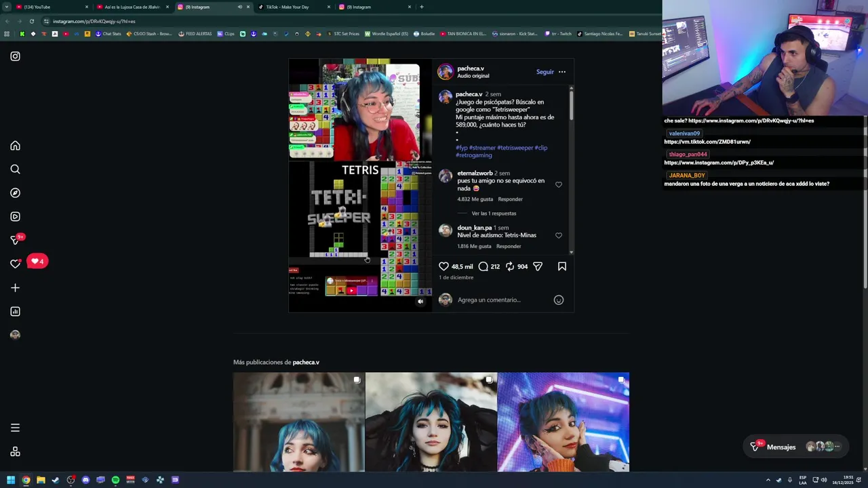Unmute the video with the speaker icon
The height and width of the screenshot is (488, 868).
[420, 302]
